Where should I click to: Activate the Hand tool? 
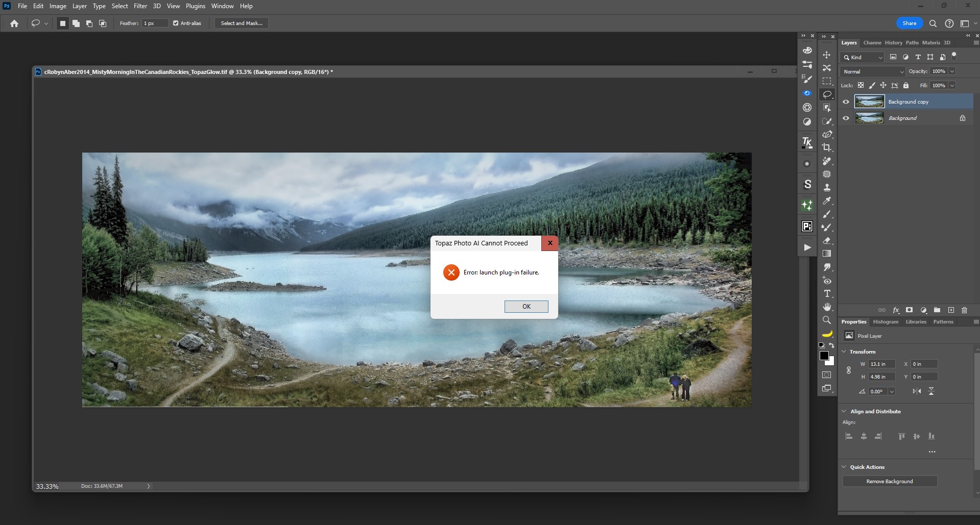826,307
